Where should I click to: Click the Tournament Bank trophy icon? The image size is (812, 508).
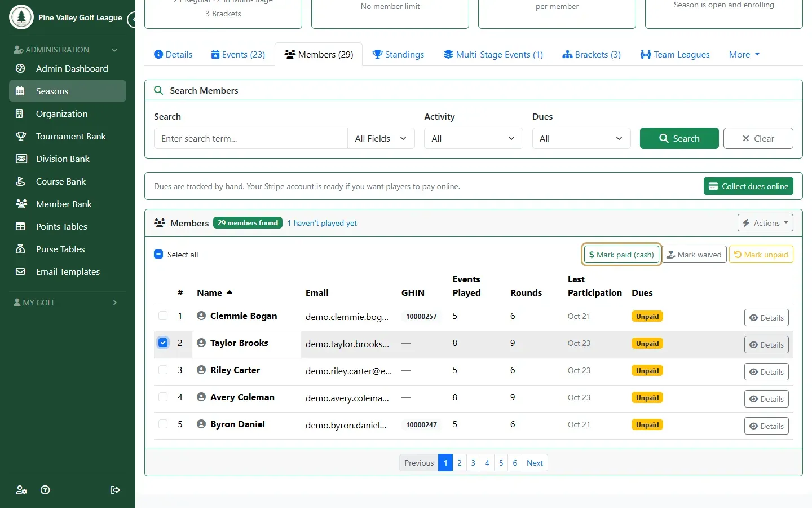point(21,136)
